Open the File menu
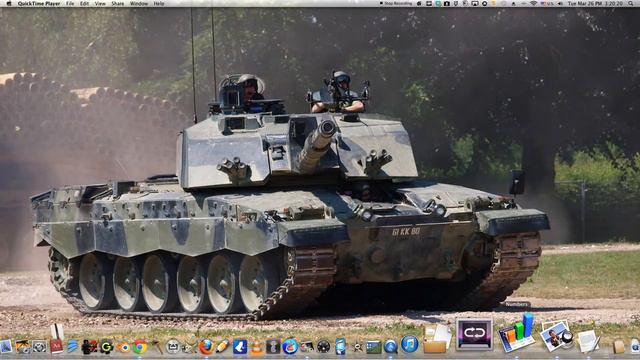This screenshot has height=360, width=640. [70, 3]
